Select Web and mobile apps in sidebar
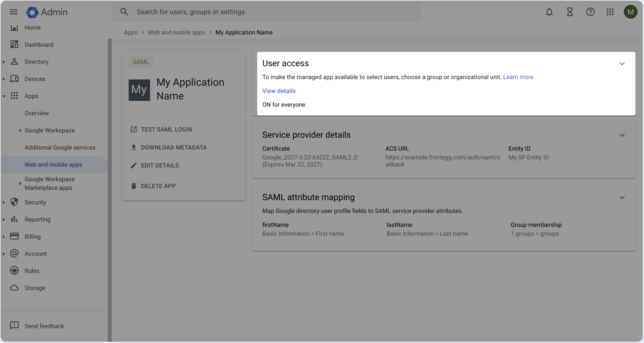Screen dimensions: 644x343 click(x=53, y=165)
